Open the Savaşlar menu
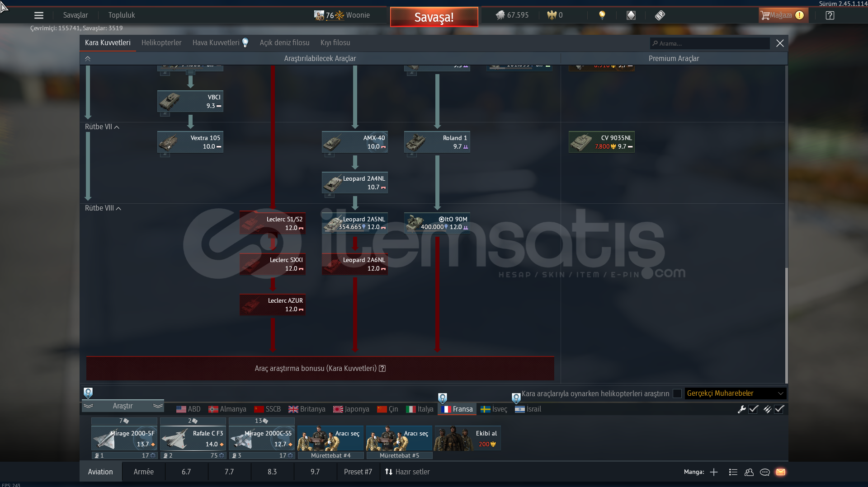 pos(75,15)
